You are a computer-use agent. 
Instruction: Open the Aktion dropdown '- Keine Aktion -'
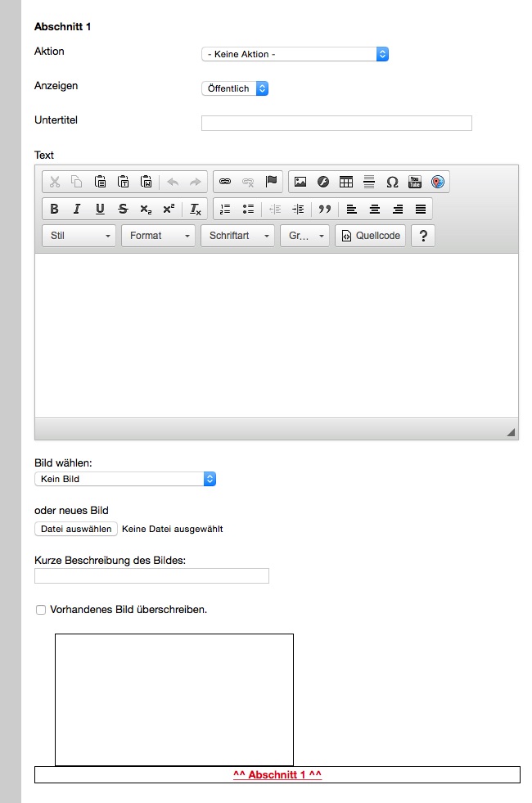click(295, 54)
